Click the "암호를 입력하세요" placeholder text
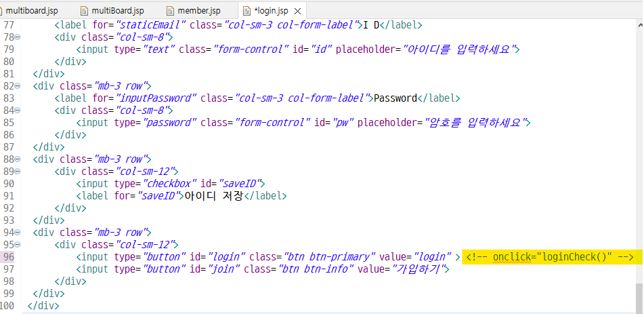Viewport: 644px width, 314px height. [475, 123]
